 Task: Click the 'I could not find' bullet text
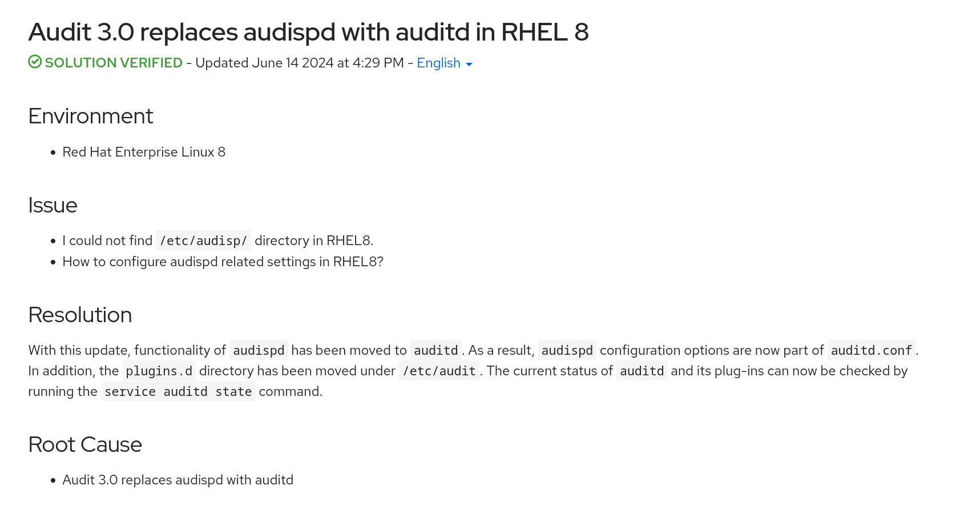point(107,241)
